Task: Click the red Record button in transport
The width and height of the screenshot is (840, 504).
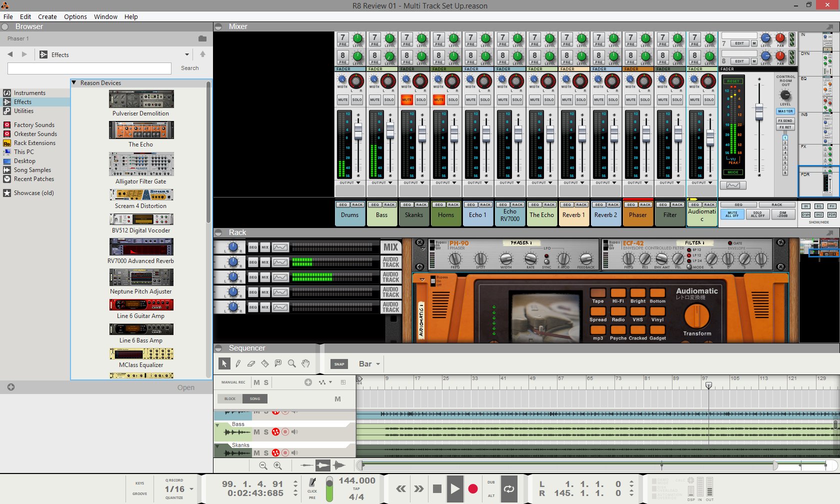Action: [472, 488]
